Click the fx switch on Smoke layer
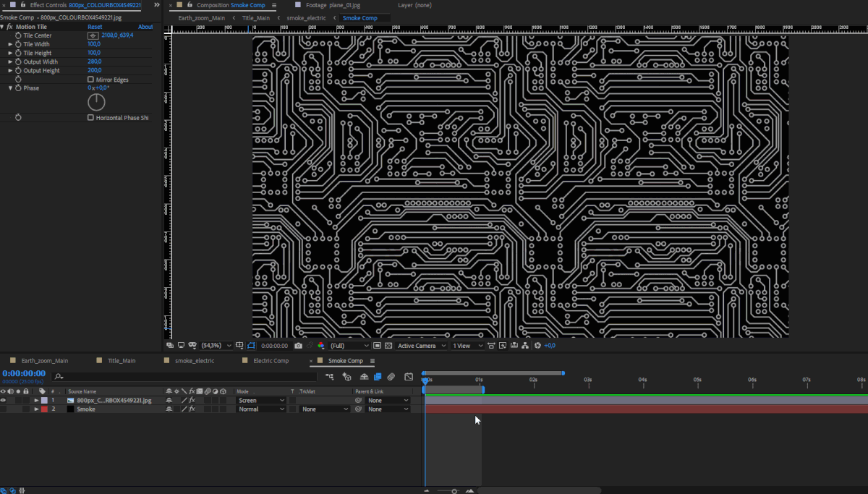Screen dimensions: 868x494 pyautogui.click(x=192, y=409)
